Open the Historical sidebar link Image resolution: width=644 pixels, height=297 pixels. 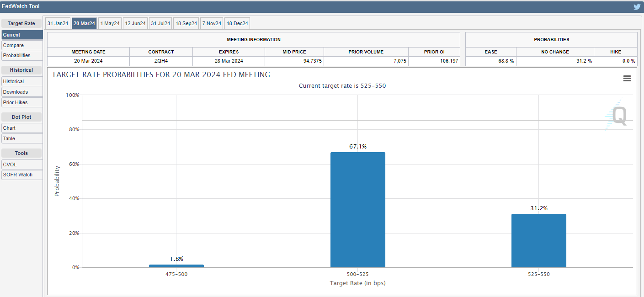coord(22,81)
